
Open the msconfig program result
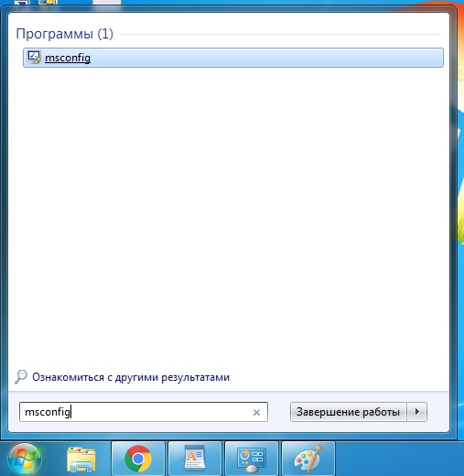[x=233, y=58]
